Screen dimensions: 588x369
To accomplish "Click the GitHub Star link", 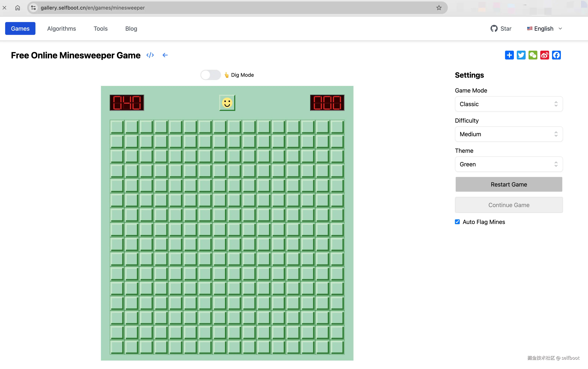I will pyautogui.click(x=501, y=29).
